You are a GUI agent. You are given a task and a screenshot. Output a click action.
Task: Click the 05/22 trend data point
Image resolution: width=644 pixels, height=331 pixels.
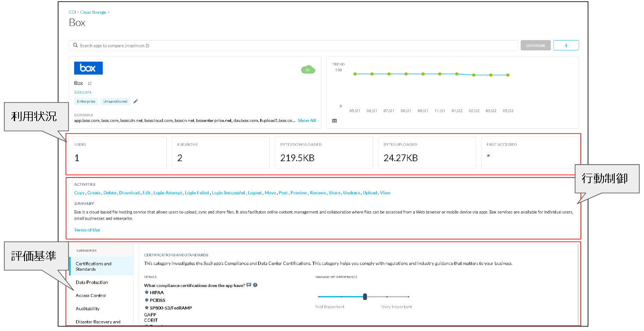pyautogui.click(x=508, y=75)
